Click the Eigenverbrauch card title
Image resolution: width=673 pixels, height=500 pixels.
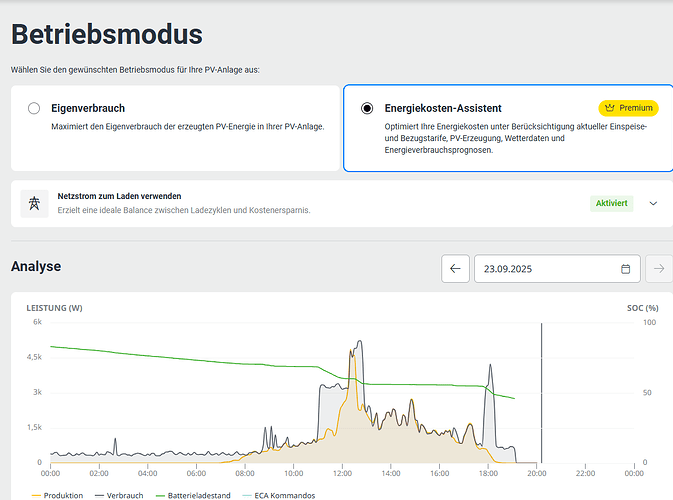[88, 107]
